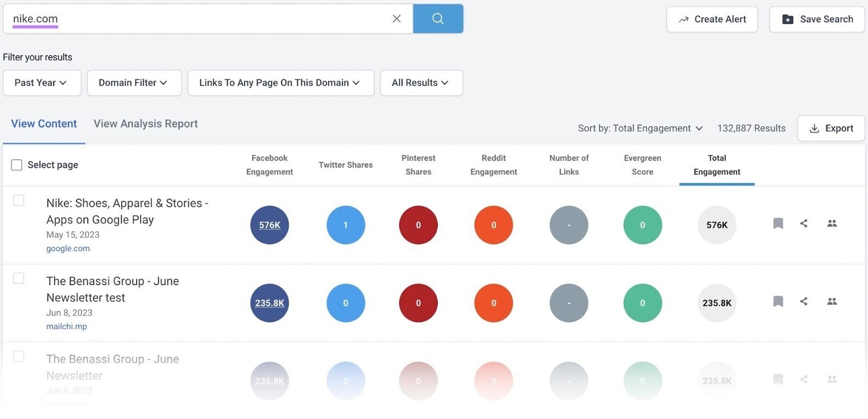Click the Export button
Screen dimensions: 868x419
(831, 128)
